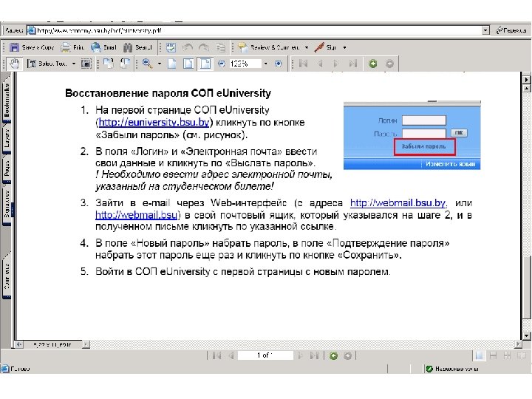Viewport: 532px width, 399px height.
Task: Click green Previous View button in top toolbar
Action: [373, 64]
